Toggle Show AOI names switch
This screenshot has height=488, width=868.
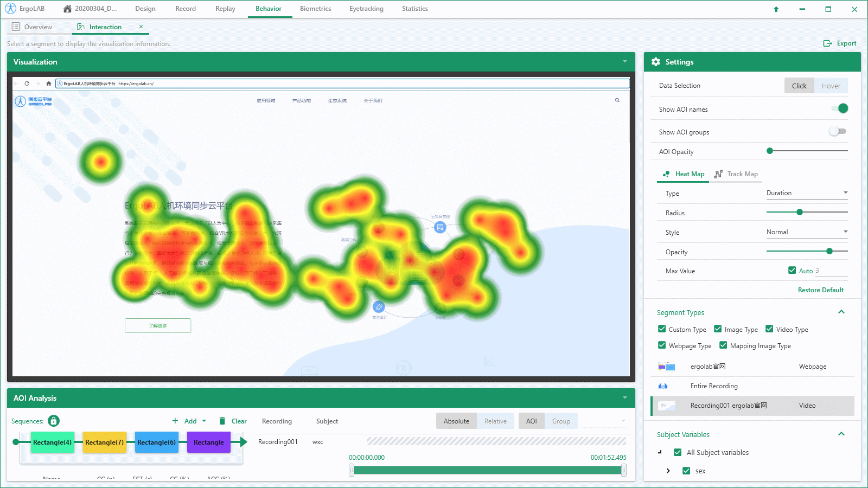[839, 108]
